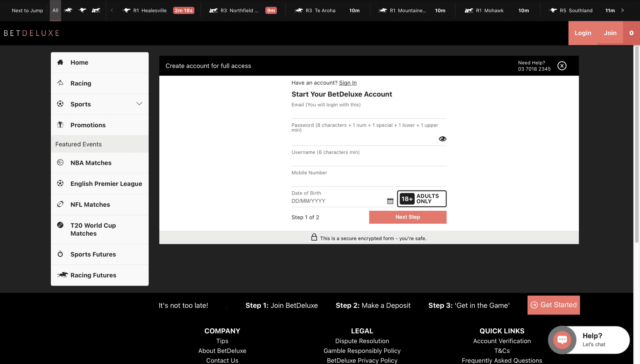Toggle password visibility eye icon
640x364 pixels.
[x=442, y=139]
